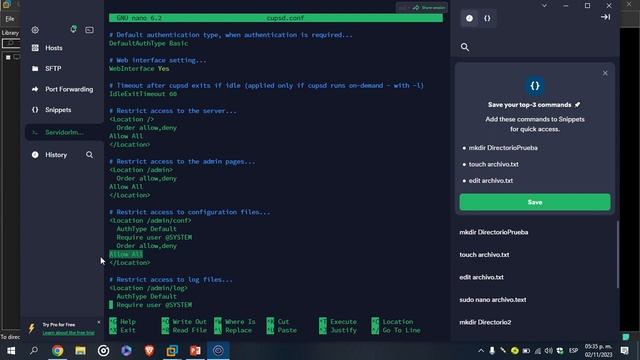
Task: Click the Snippets braces icon in sidebar
Action: [35, 110]
